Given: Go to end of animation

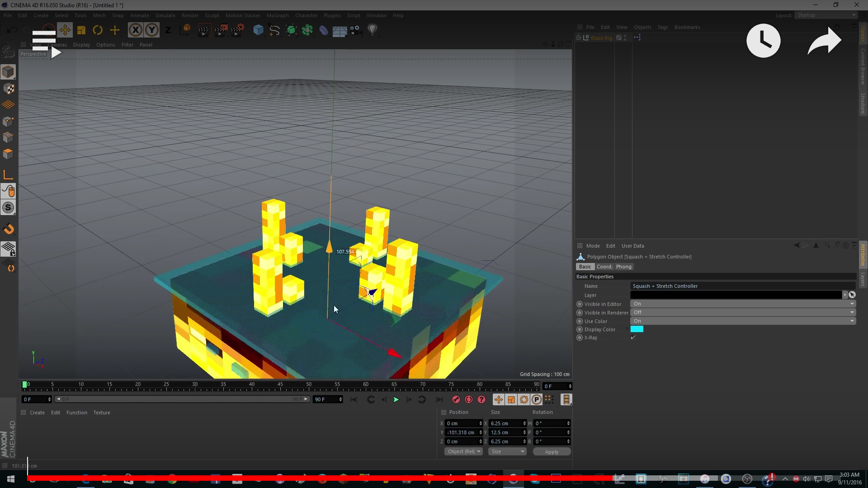Looking at the screenshot, I should [x=439, y=399].
